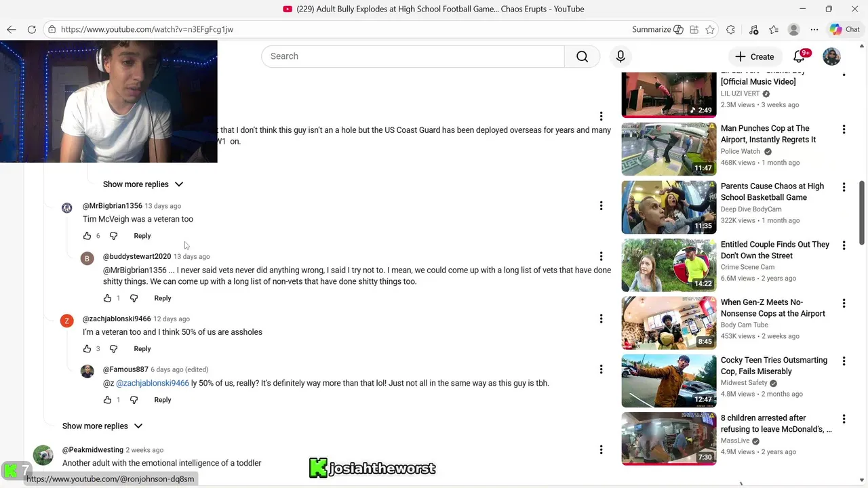Dislike Famous887's reply
Screen dimensions: 868x488
[134, 400]
